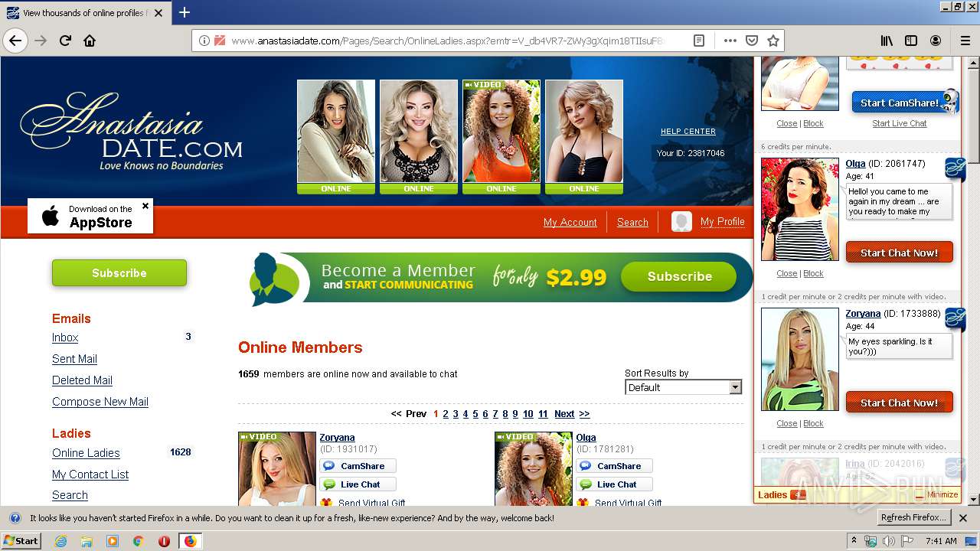Screen dimensions: 980x551
Task: Open the Inbox email folder
Action: 65,337
